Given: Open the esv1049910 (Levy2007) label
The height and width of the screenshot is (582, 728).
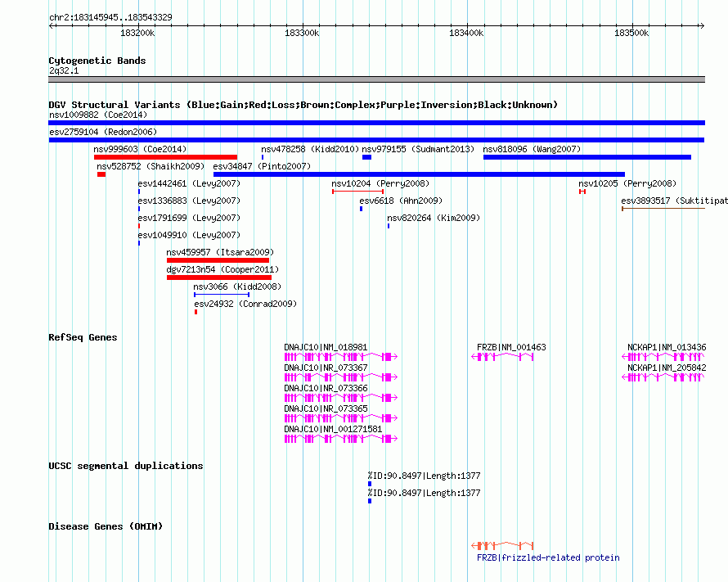Looking at the screenshot, I should coord(189,235).
